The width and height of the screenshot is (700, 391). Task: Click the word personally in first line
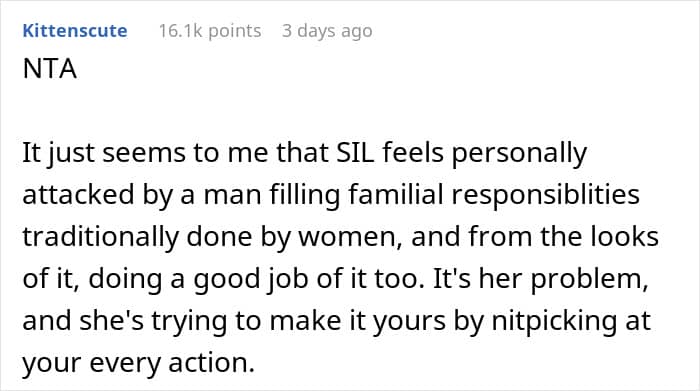[x=519, y=154]
